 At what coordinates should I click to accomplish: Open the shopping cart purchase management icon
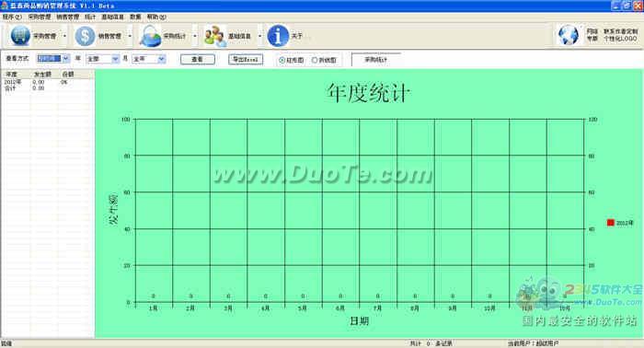20,36
